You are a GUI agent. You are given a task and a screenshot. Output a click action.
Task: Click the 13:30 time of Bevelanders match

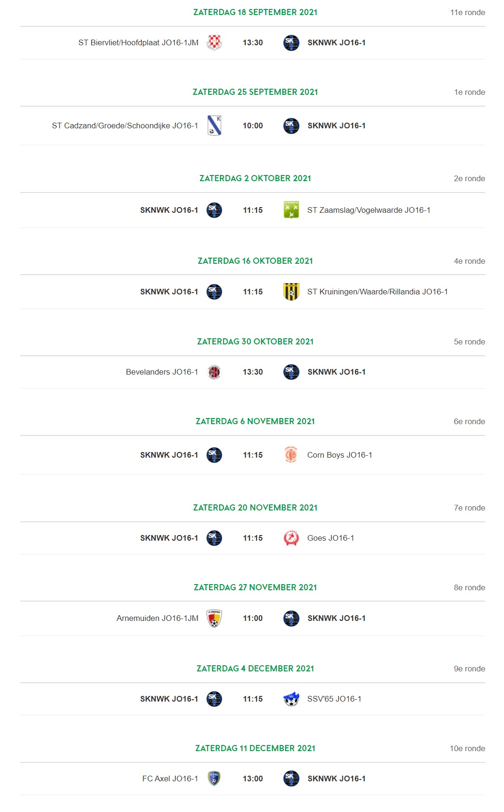pyautogui.click(x=253, y=372)
